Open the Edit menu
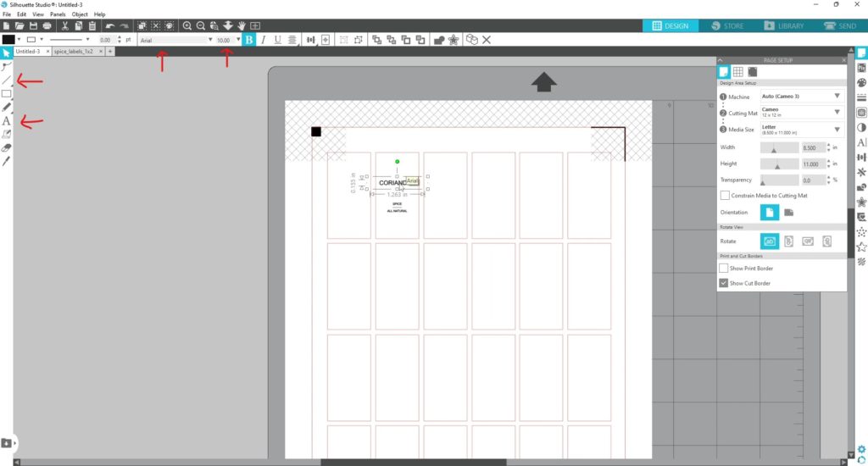The width and height of the screenshot is (868, 466). pyautogui.click(x=21, y=14)
